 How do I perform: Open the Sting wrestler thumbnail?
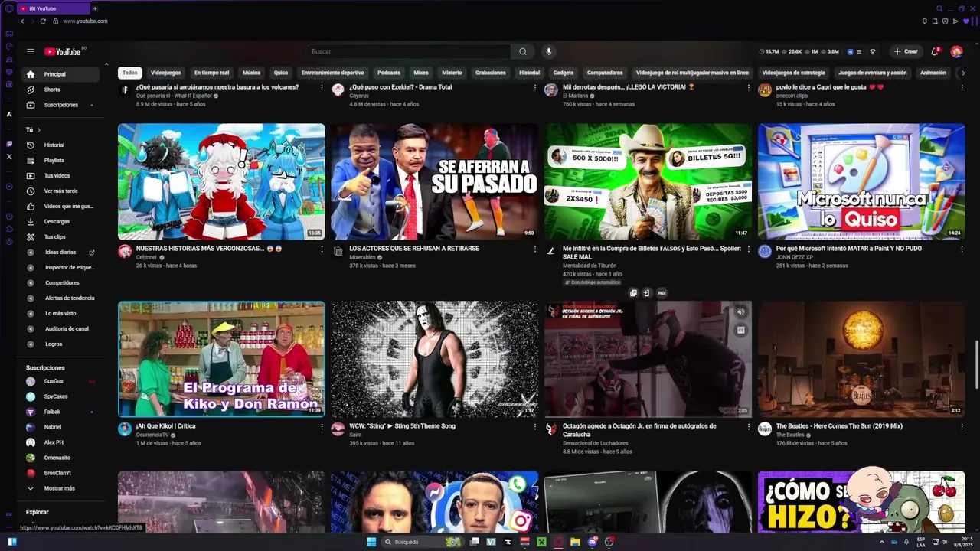coord(435,359)
